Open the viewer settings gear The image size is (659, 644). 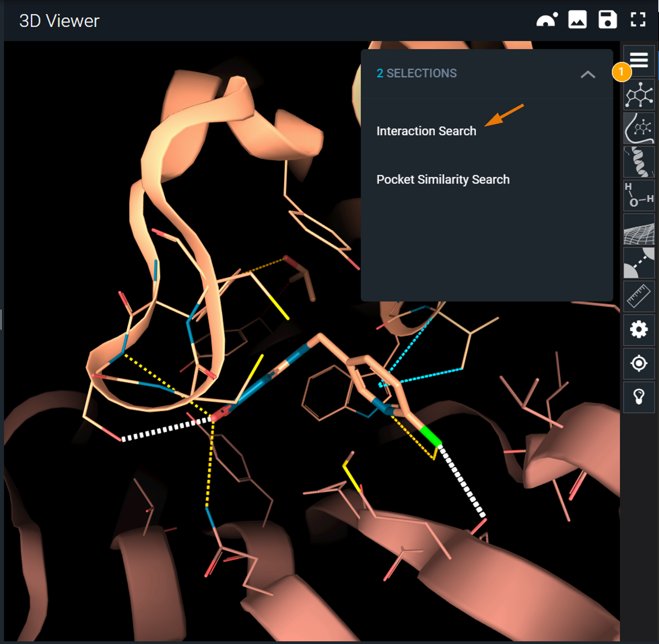pos(639,330)
